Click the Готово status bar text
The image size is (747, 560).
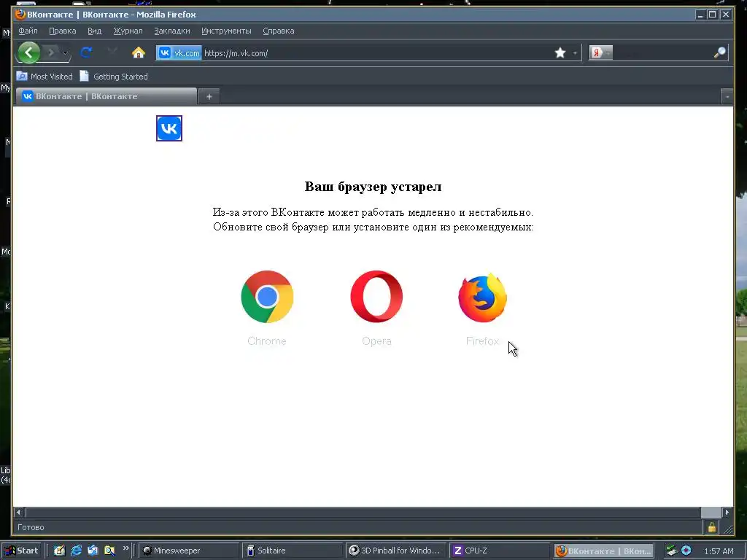(x=31, y=527)
